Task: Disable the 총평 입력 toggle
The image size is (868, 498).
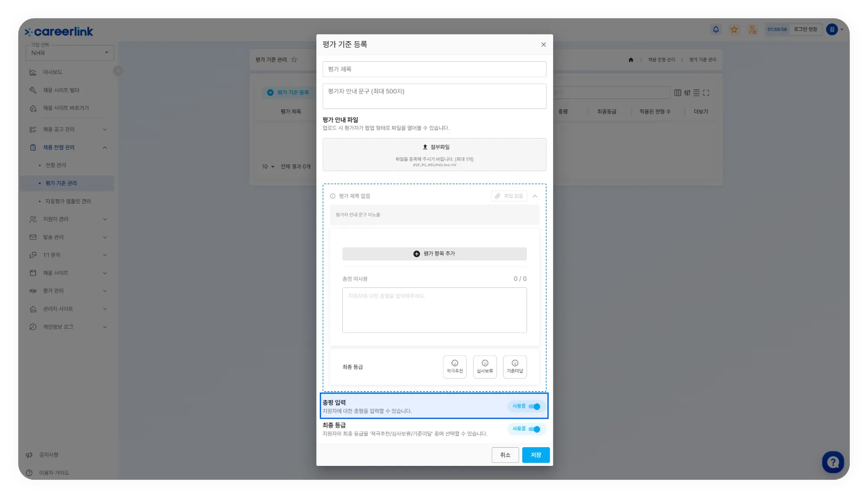Action: pos(534,406)
